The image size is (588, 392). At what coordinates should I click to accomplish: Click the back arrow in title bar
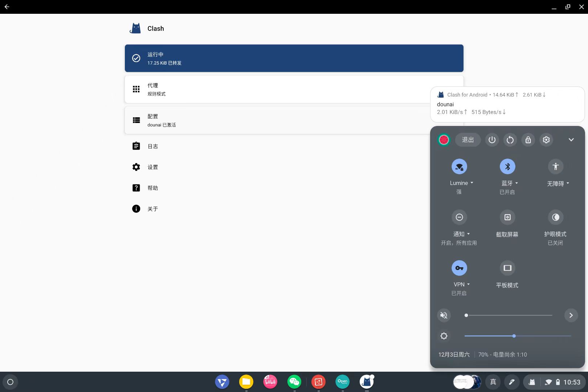click(7, 7)
